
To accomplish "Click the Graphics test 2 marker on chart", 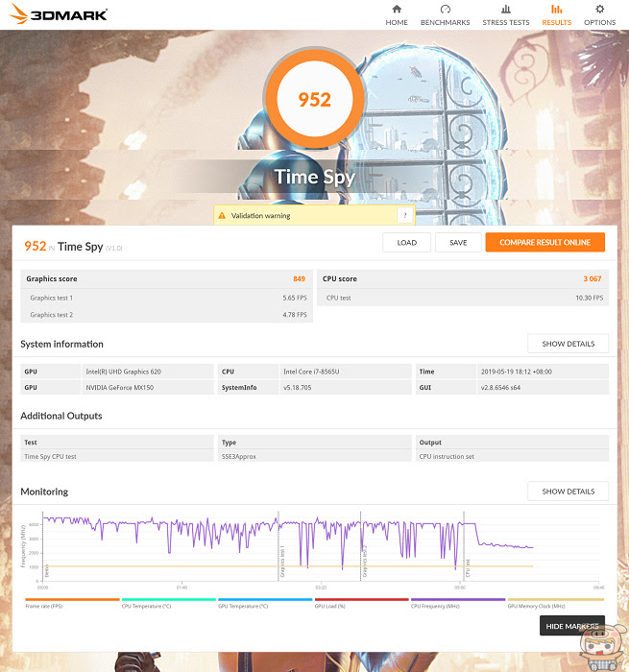I will 365,561.
